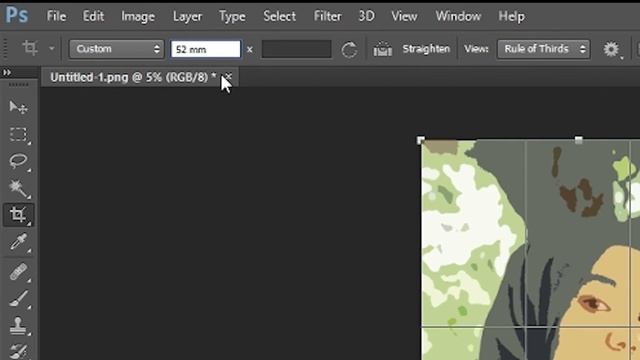This screenshot has width=640, height=360.
Task: Select the Lasso tool
Action: [18, 161]
